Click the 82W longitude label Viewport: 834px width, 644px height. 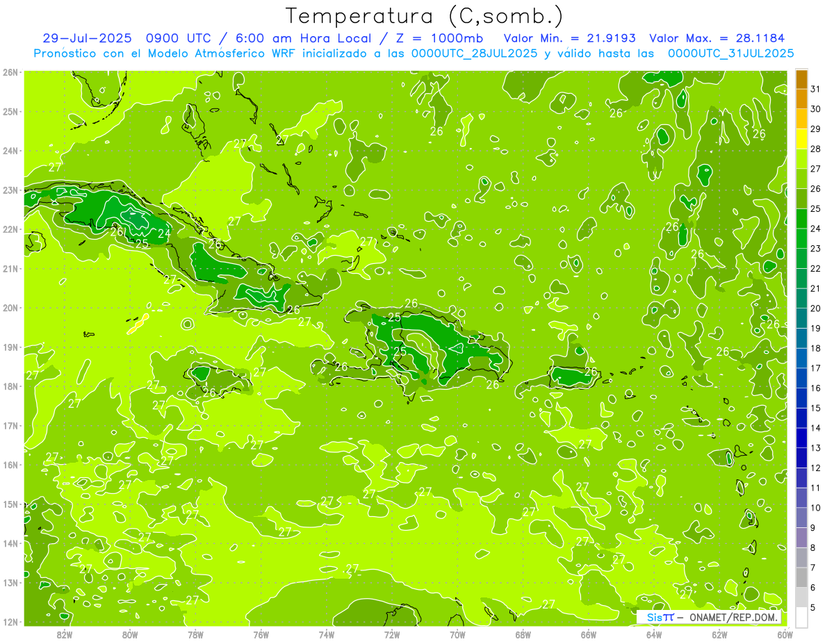[x=65, y=634]
